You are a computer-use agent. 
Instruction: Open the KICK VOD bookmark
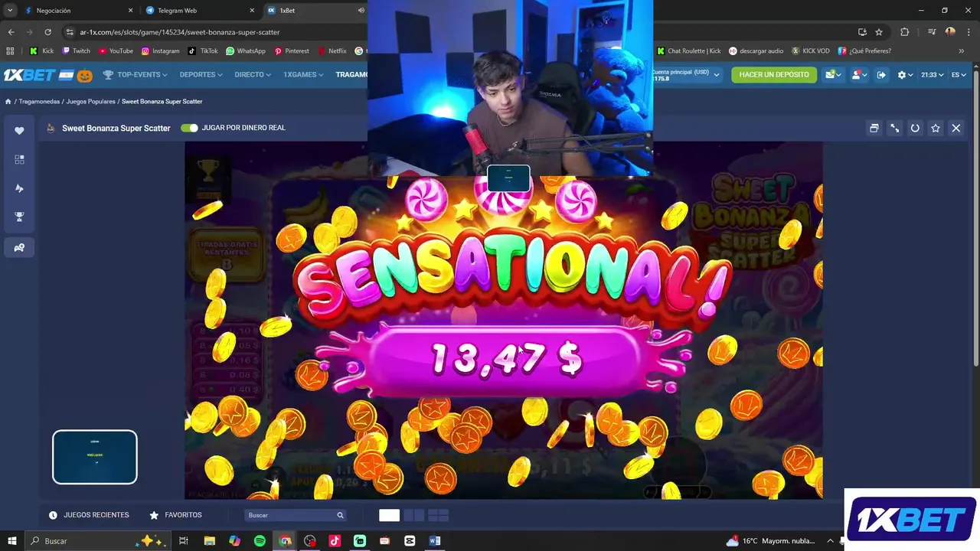811,51
